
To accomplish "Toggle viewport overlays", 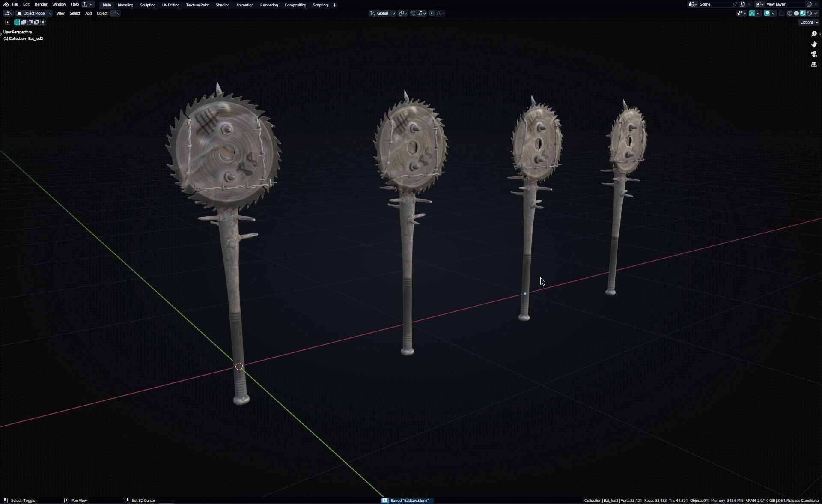I will point(767,13).
